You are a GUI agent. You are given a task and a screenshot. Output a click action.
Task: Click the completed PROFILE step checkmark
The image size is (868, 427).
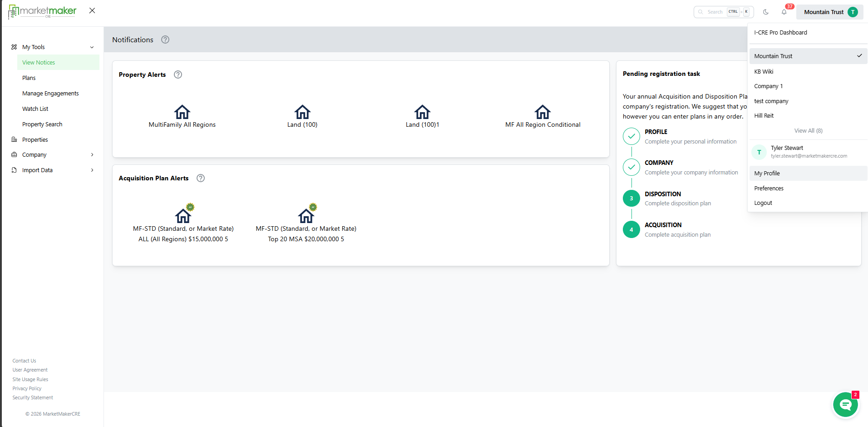(x=631, y=136)
